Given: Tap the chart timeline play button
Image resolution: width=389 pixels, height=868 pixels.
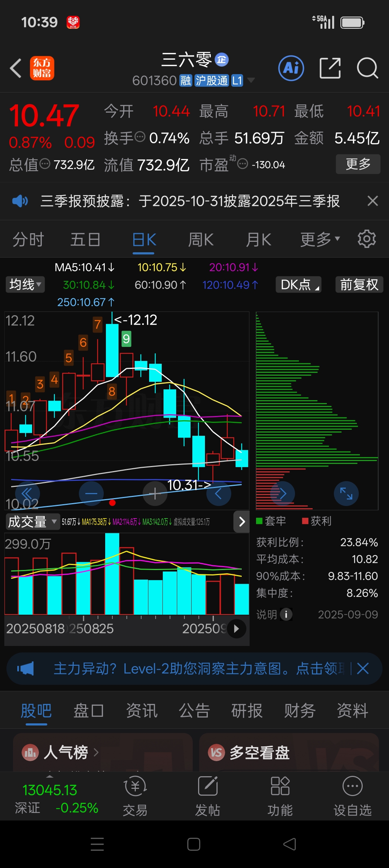Looking at the screenshot, I should point(237,629).
